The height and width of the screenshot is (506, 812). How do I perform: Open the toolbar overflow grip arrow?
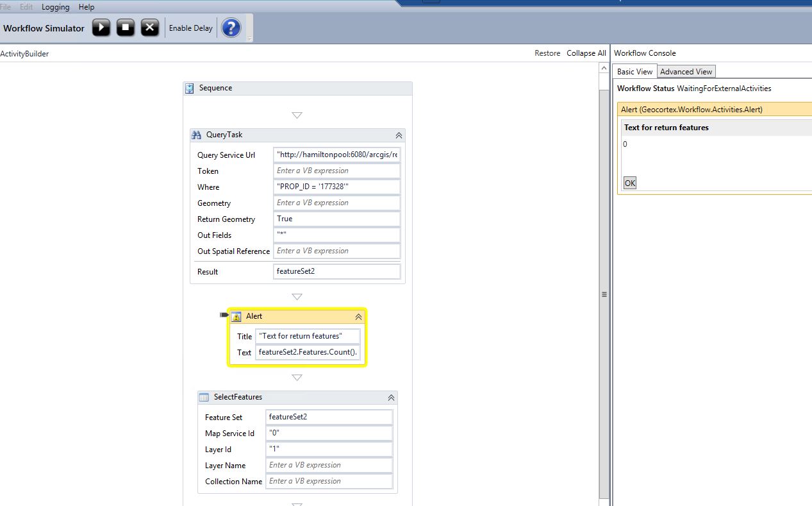[x=249, y=39]
